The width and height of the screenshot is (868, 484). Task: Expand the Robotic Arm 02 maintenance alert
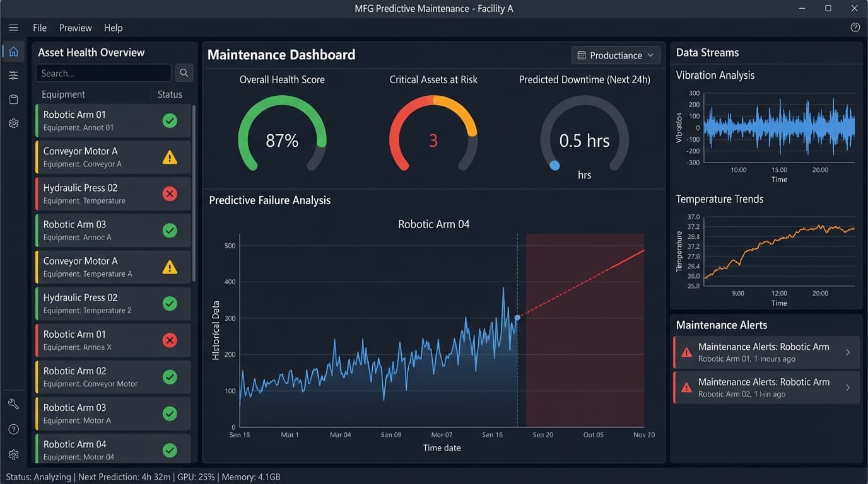click(x=848, y=388)
